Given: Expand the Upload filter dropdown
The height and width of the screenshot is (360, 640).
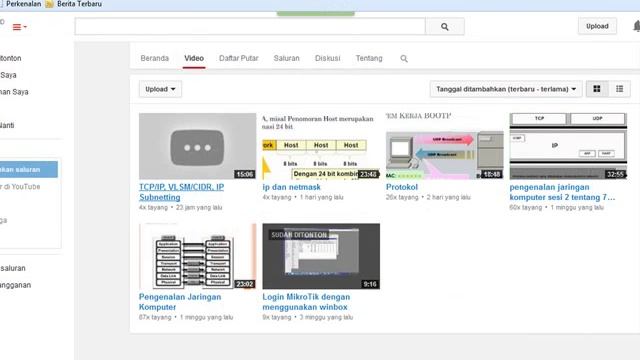Looking at the screenshot, I should pos(160,89).
